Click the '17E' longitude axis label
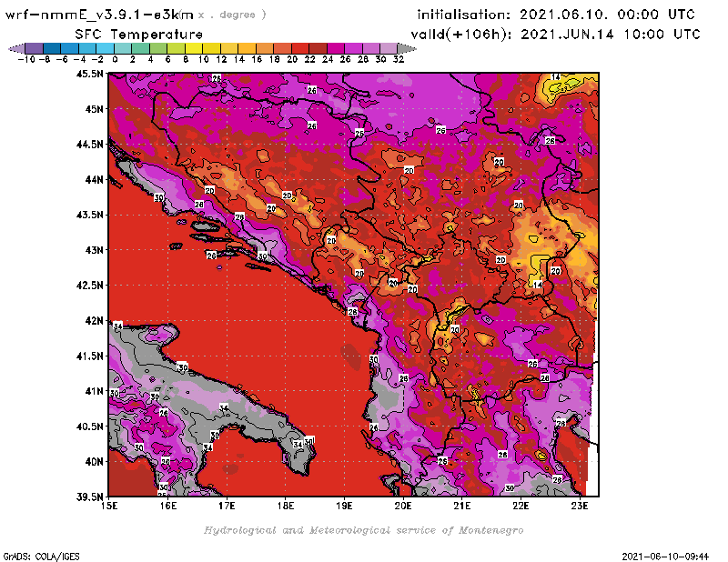Image resolution: width=728 pixels, height=562 pixels. [227, 506]
